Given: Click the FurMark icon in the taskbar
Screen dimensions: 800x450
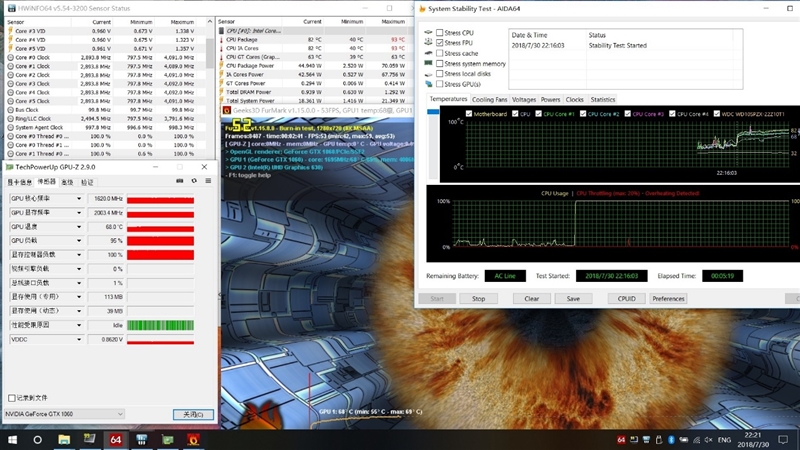Looking at the screenshot, I should point(193,439).
